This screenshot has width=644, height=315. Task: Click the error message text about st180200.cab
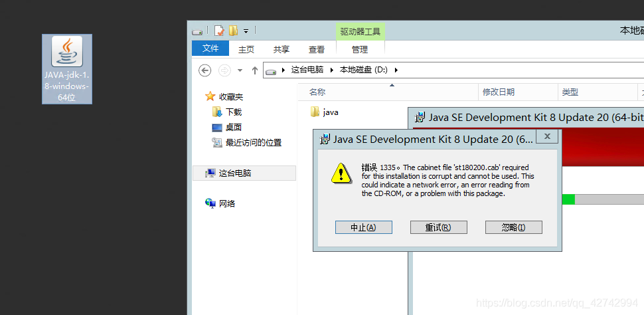tap(447, 180)
